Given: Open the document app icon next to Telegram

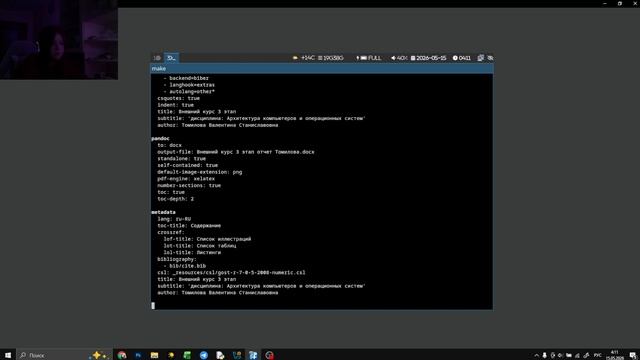Looking at the screenshot, I should [x=220, y=355].
